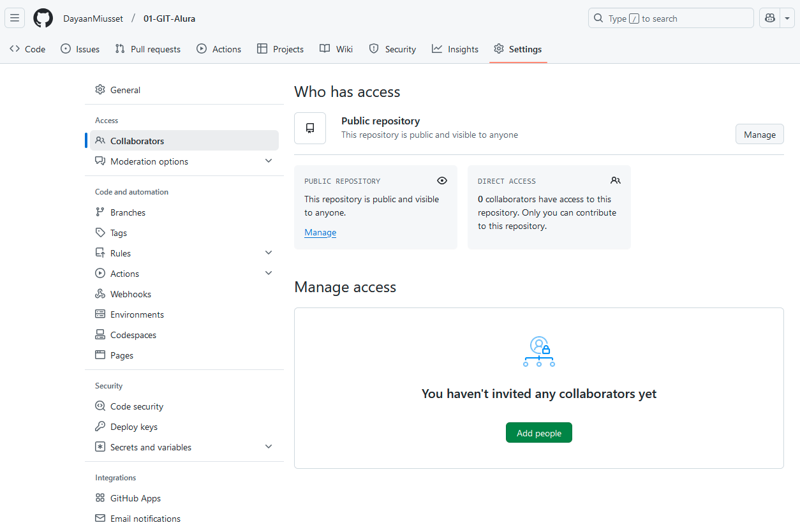This screenshot has width=800, height=532.
Task: Open the Actions tab in the repository navigation
Action: (219, 49)
